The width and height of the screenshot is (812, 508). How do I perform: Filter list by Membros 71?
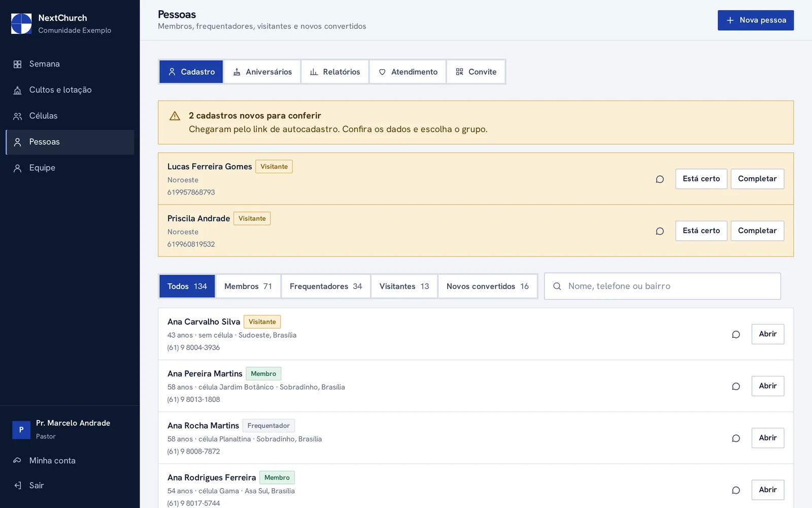point(248,286)
